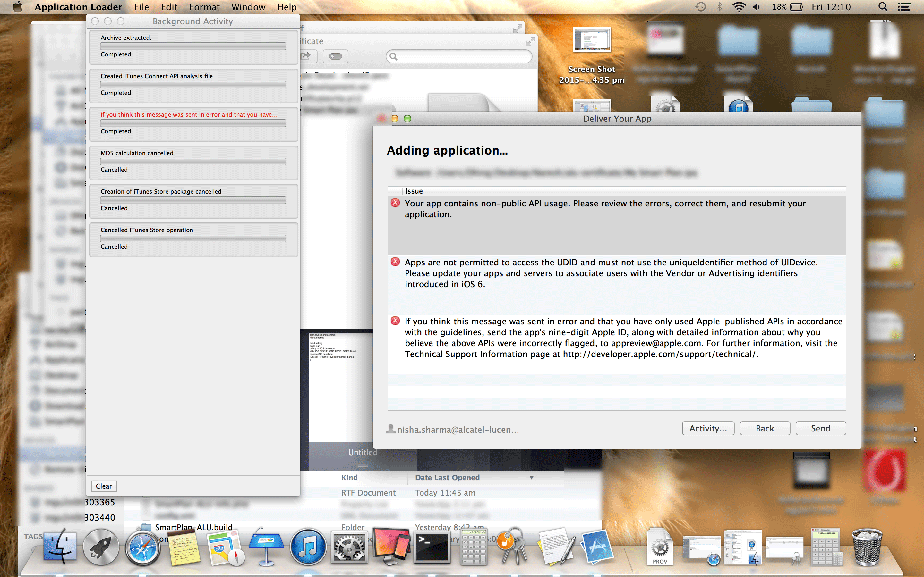Click the Launchpad rocket icon

[101, 548]
